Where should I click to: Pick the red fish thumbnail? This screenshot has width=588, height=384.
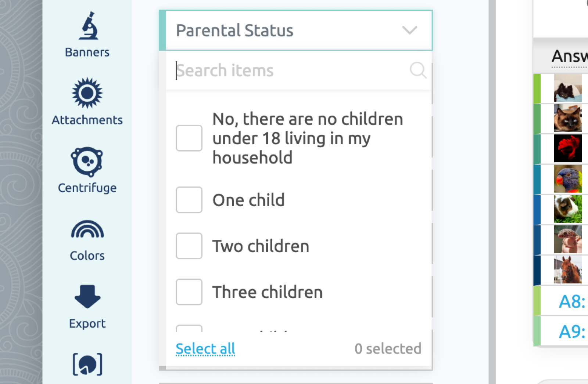pos(568,148)
